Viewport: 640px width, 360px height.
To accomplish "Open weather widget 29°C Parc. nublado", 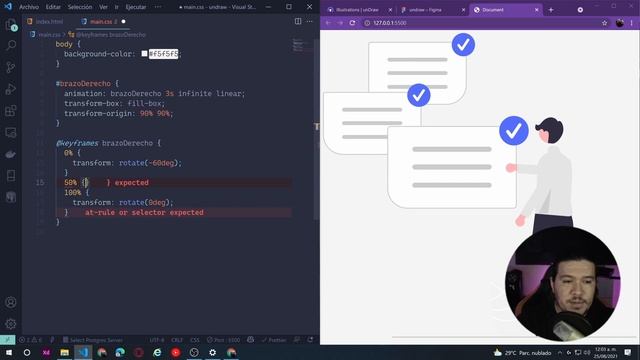I will point(522,353).
